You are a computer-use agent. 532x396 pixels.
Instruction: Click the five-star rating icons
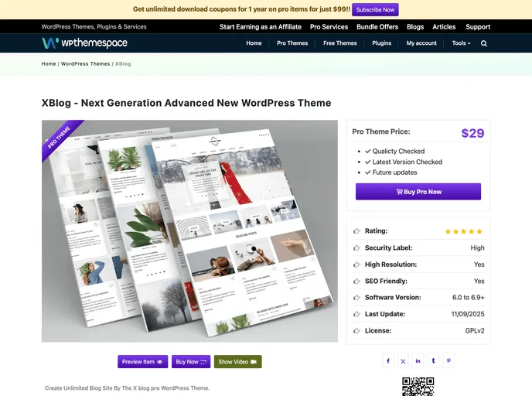pos(463,231)
